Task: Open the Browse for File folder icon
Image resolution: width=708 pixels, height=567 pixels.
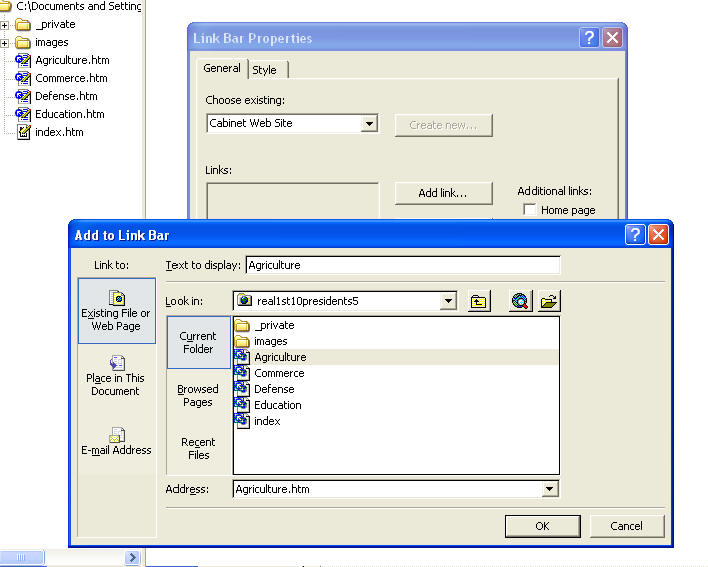Action: [x=547, y=301]
